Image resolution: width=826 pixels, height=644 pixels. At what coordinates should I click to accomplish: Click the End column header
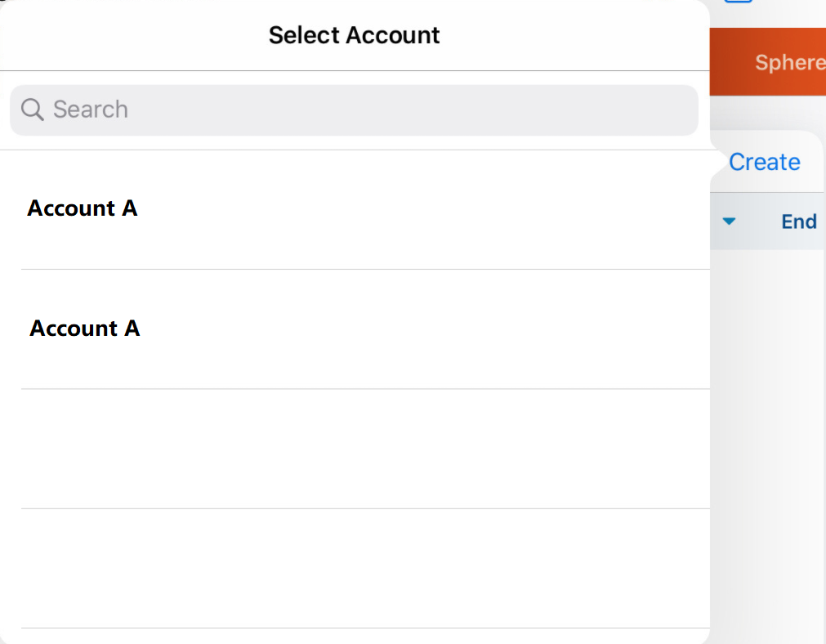(798, 221)
